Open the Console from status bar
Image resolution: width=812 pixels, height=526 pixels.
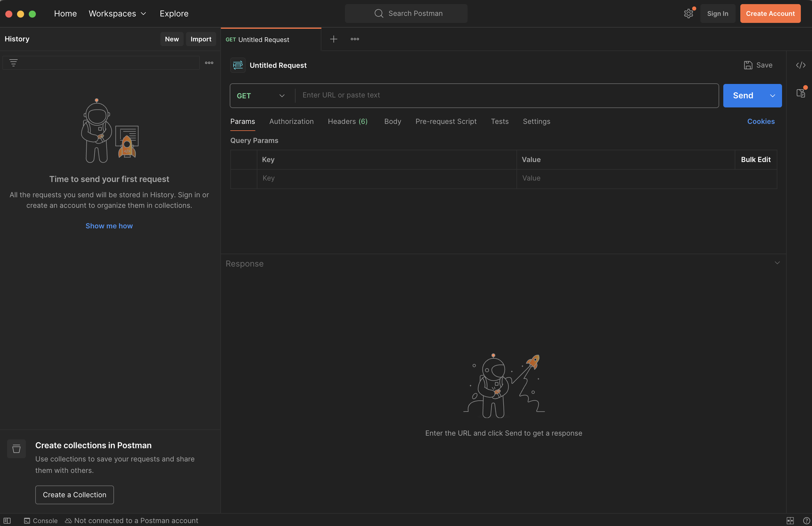[x=41, y=520]
